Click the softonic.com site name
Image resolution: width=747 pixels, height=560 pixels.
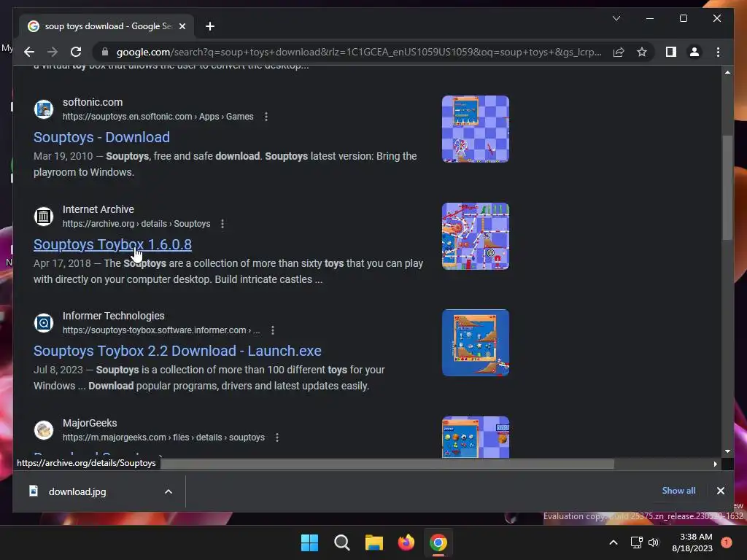pos(93,102)
